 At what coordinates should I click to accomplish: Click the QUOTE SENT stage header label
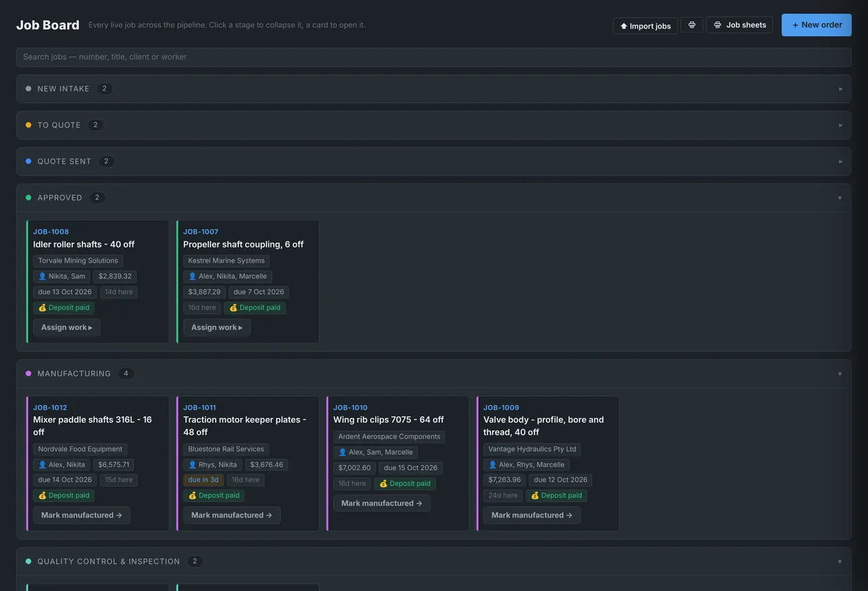[64, 161]
